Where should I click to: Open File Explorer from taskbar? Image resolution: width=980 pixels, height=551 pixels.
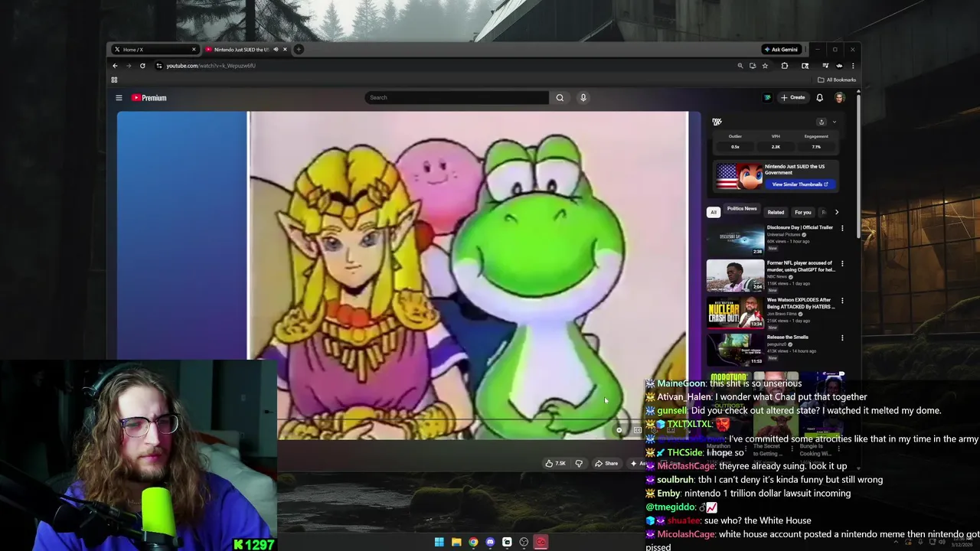(x=456, y=543)
